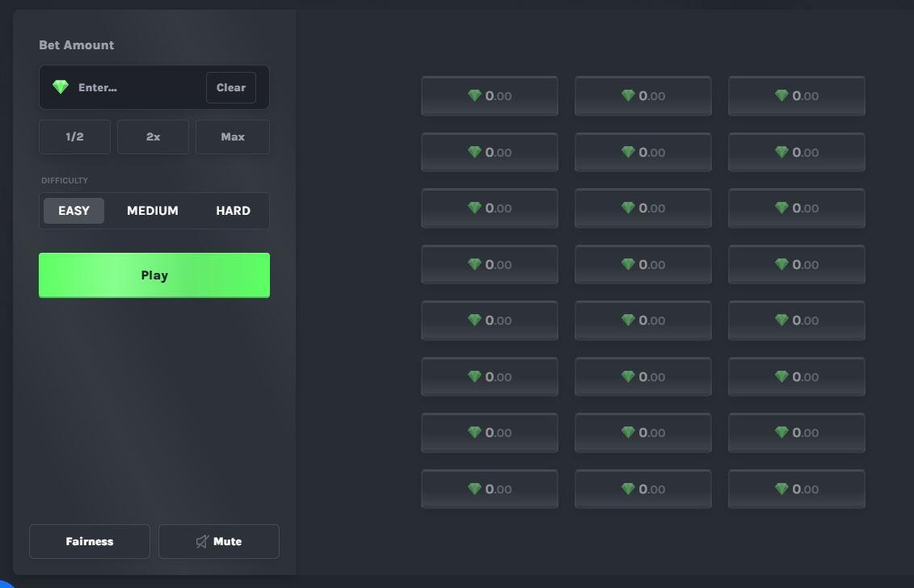Screen dimensions: 914x588
Task: Click gem icon in bottom-right tower tile
Action: [x=781, y=489]
